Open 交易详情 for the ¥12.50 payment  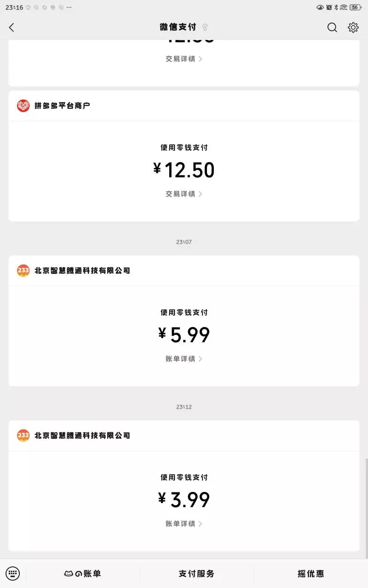click(x=184, y=194)
